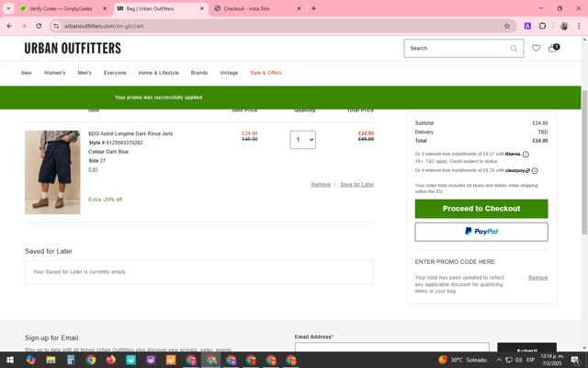Open the browser Extensions puzzle icon
The height and width of the screenshot is (368, 588).
542,26
